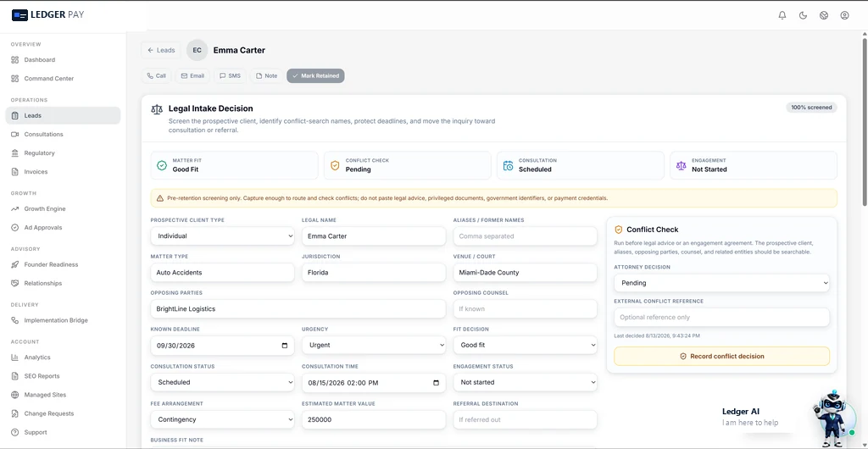Click the Relationships icon

pos(15,283)
